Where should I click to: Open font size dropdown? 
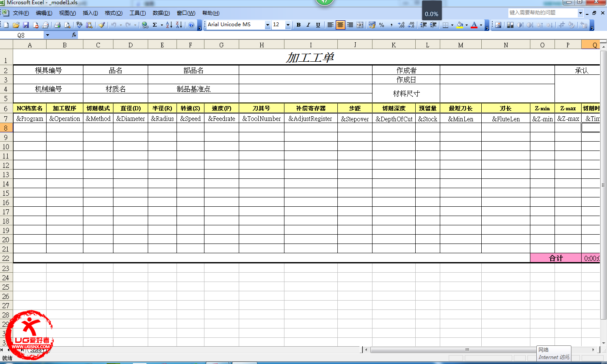click(x=288, y=25)
